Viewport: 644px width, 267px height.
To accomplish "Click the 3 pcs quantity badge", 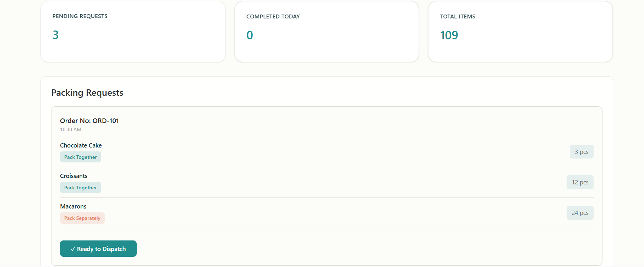I will pyautogui.click(x=582, y=152).
